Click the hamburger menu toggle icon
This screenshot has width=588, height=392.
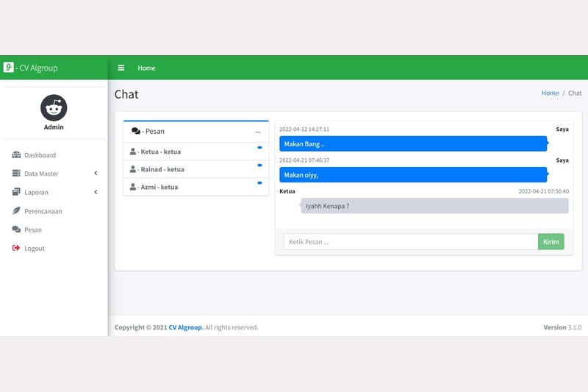tap(121, 68)
